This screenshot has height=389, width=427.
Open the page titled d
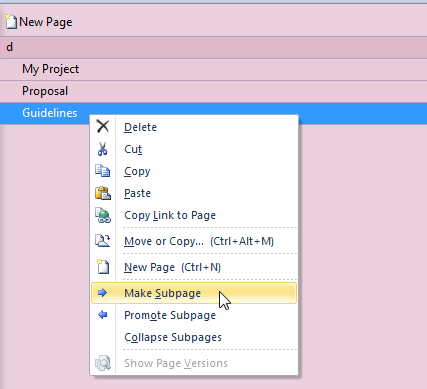point(213,47)
